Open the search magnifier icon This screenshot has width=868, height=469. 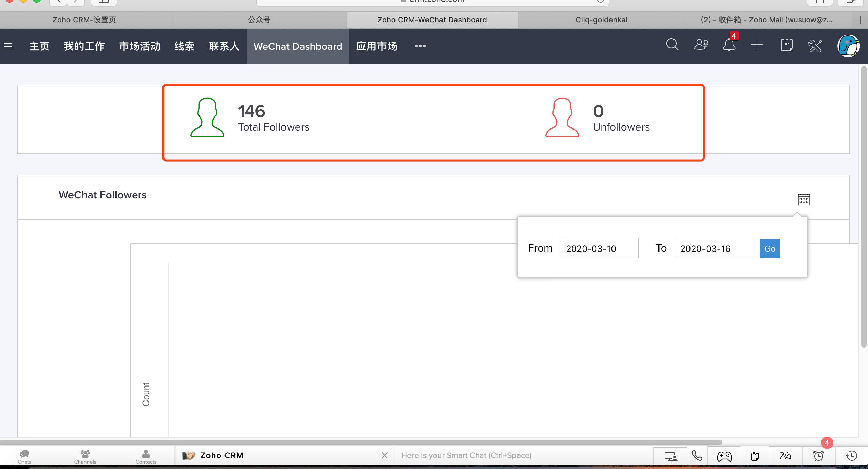(x=672, y=45)
